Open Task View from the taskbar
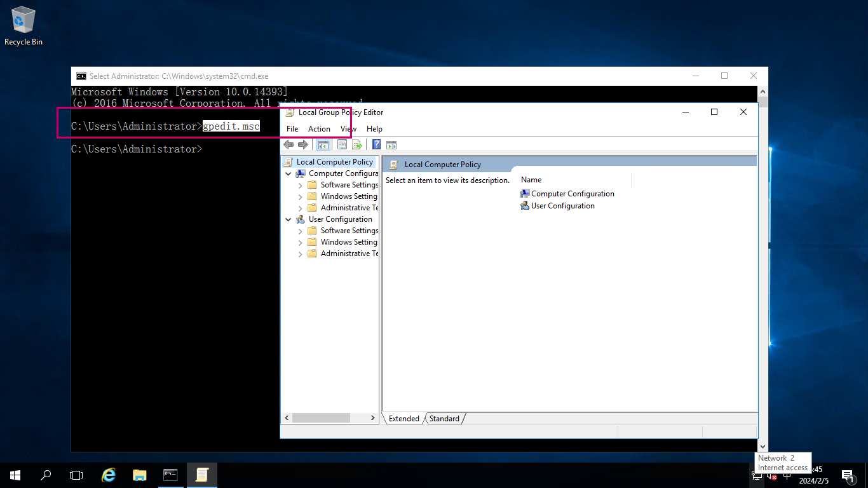The image size is (868, 488). coord(76,475)
